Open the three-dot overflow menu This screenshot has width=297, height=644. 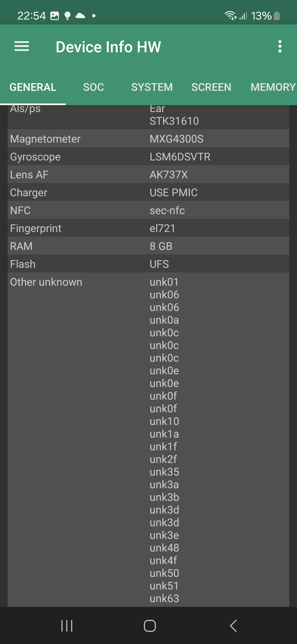point(280,46)
